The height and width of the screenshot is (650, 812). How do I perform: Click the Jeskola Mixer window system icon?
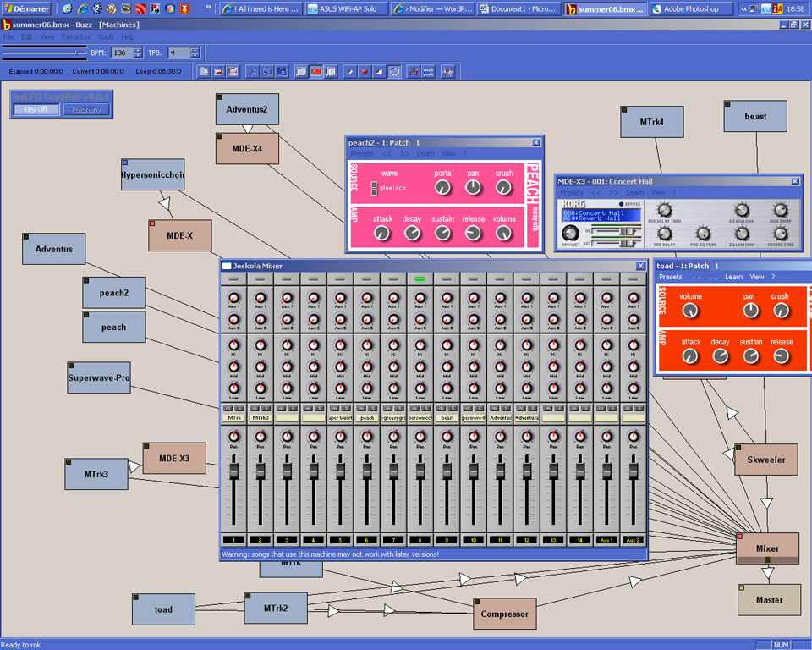coord(227,266)
